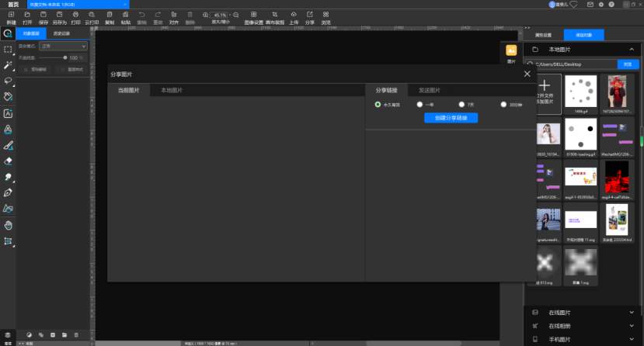Select the lasso tool
The width and height of the screenshot is (644, 346).
(8, 81)
